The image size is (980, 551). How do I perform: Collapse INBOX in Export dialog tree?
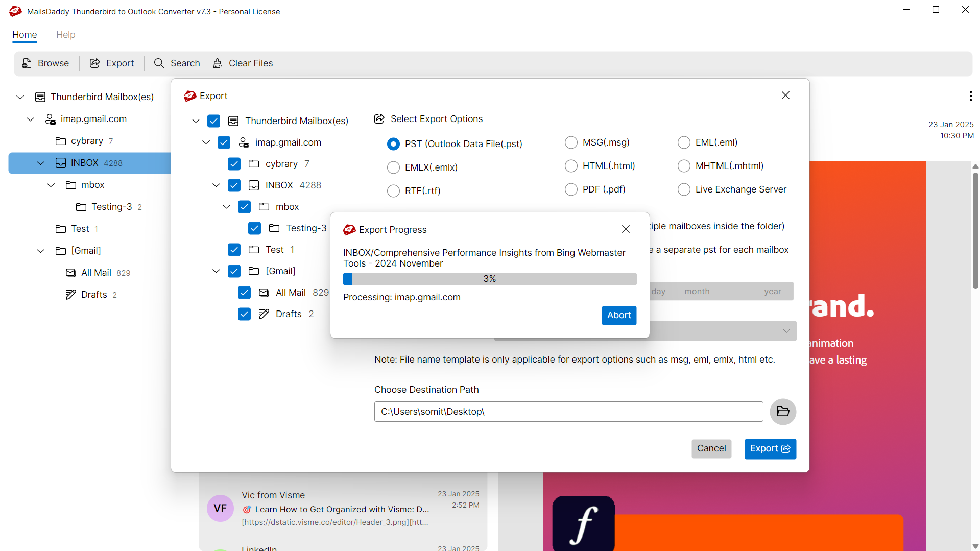(216, 185)
